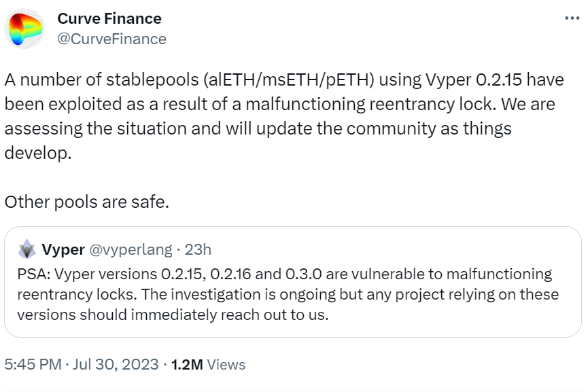Open the 5:45 PM post time link
The height and width of the screenshot is (392, 588).
(x=32, y=364)
